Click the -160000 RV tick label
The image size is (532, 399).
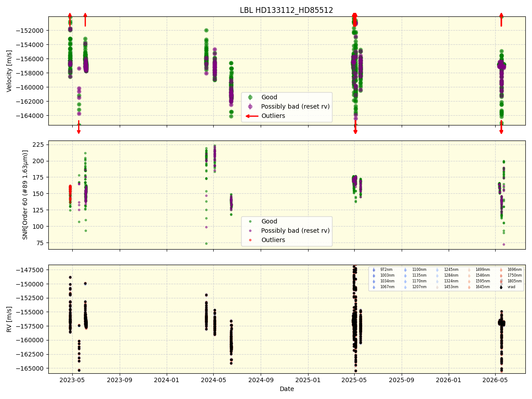coord(31,340)
